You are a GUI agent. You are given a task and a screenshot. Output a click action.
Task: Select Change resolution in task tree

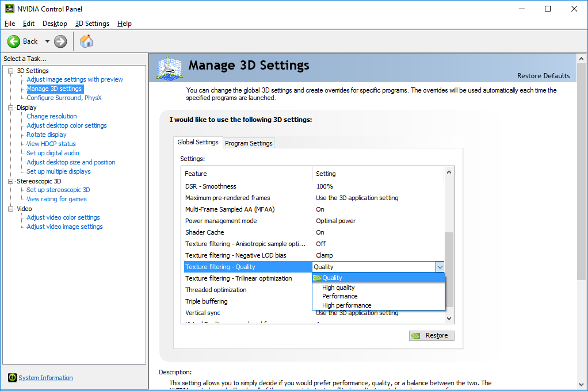[52, 116]
